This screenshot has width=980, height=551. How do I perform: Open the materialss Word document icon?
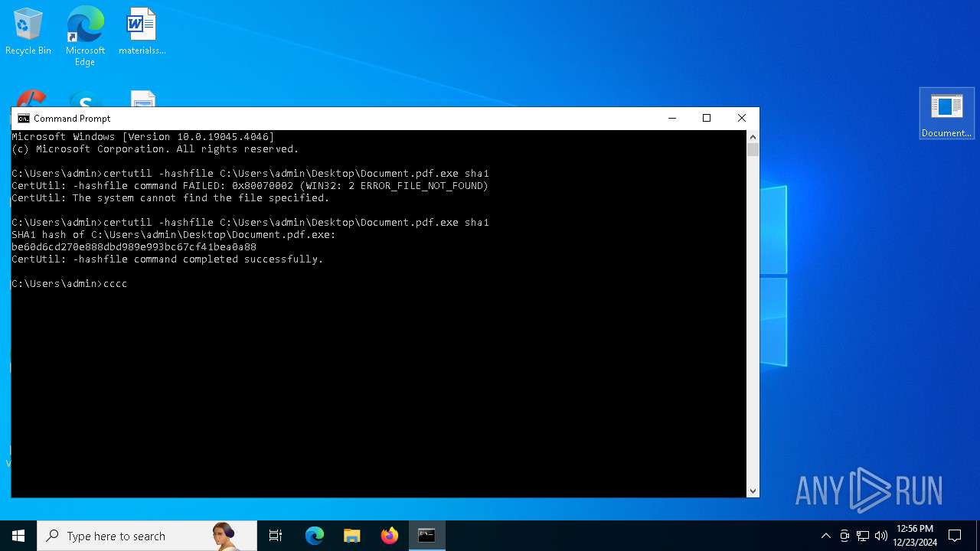[x=142, y=32]
